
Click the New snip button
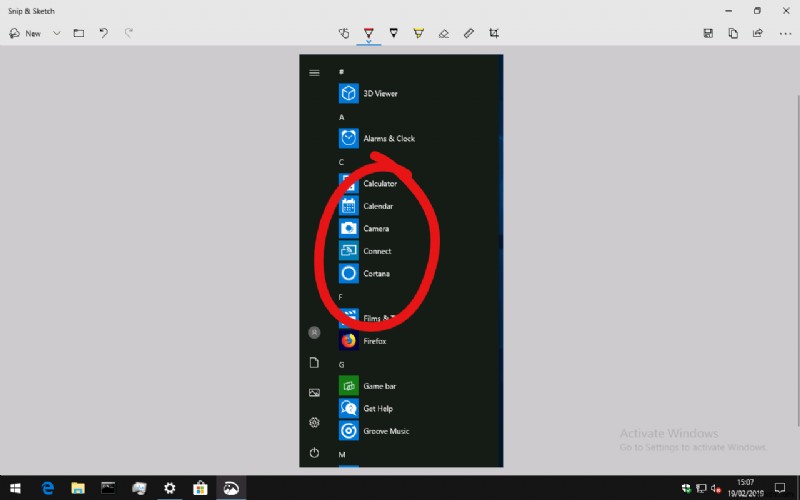(25, 33)
